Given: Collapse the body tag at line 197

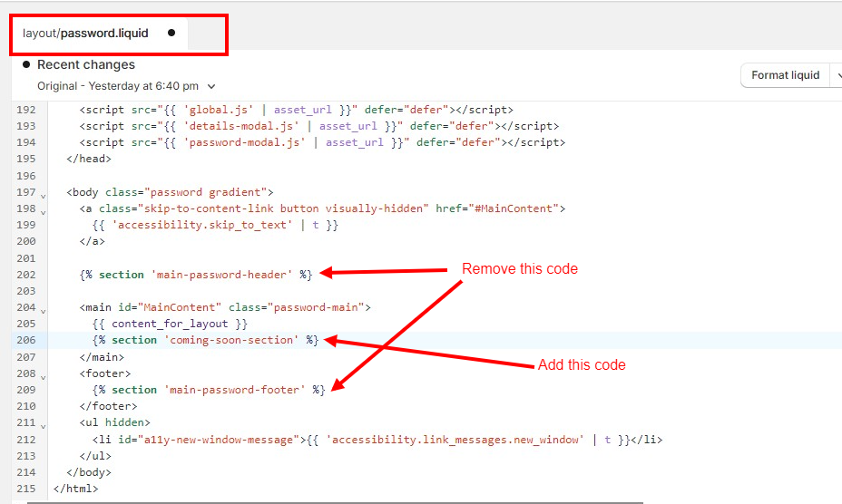Looking at the screenshot, I should click(43, 196).
